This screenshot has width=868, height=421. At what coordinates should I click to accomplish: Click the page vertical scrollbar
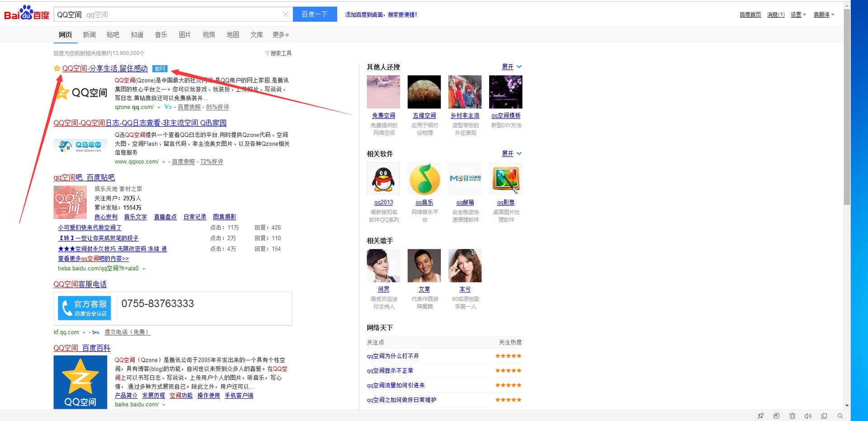[847, 113]
